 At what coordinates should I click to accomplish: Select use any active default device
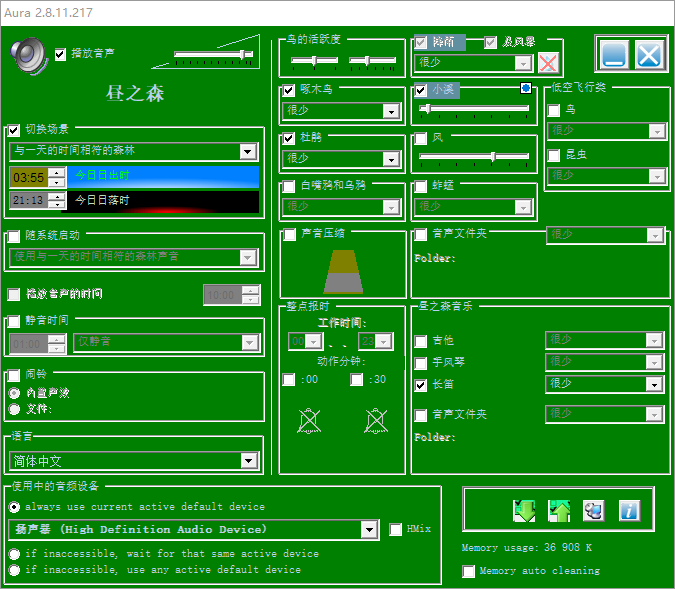coord(14,570)
